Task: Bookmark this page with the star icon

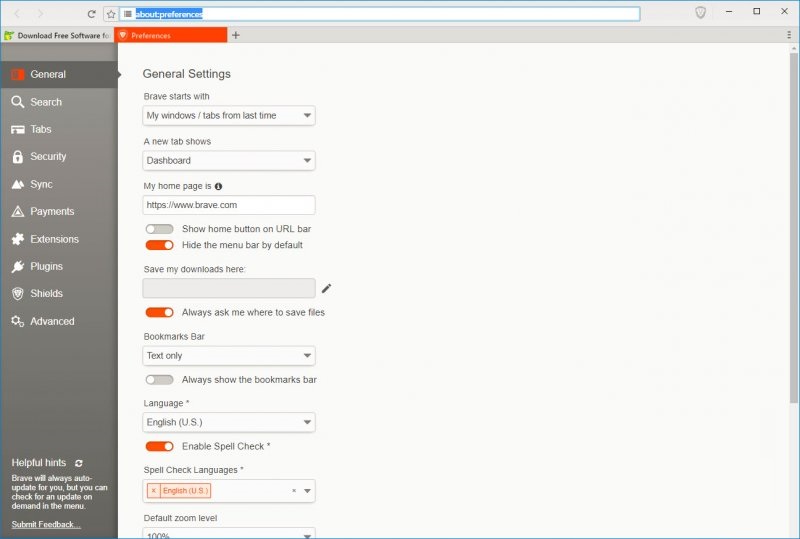Action: (x=111, y=14)
